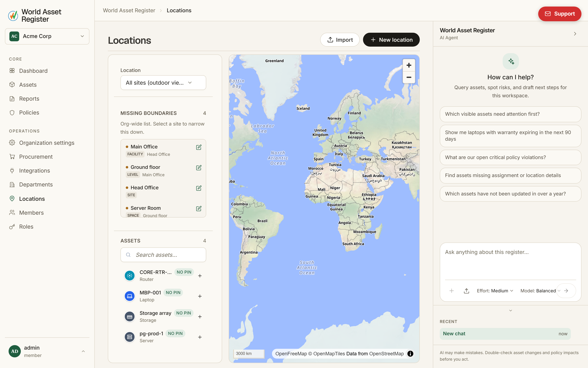Edit boundary for Ground floor
The image size is (588, 368).
pos(199,168)
